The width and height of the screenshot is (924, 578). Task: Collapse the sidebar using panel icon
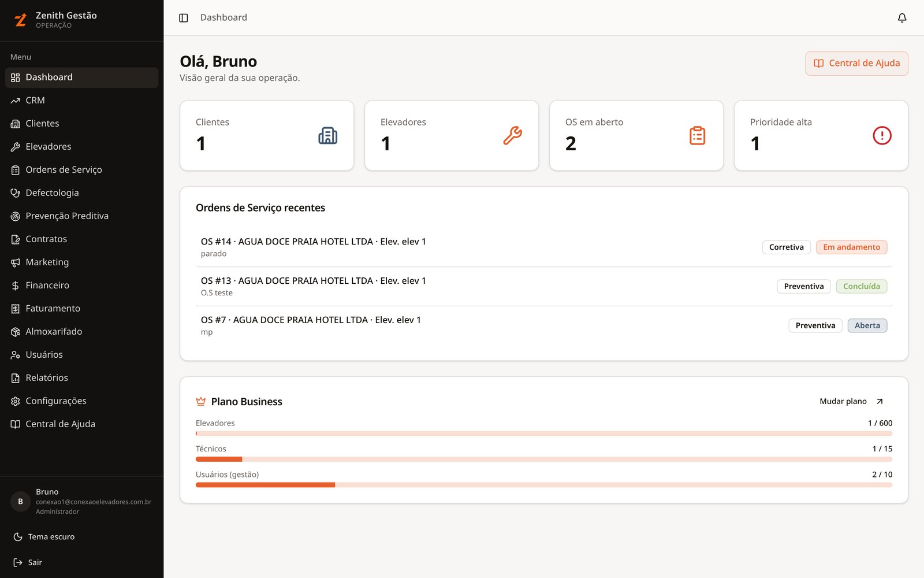click(184, 18)
